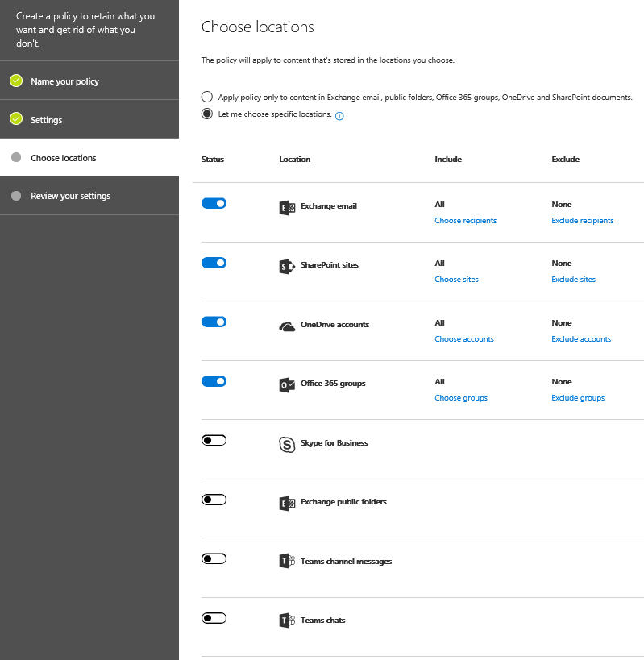
Task: Open the Choose locations step
Action: pos(89,157)
